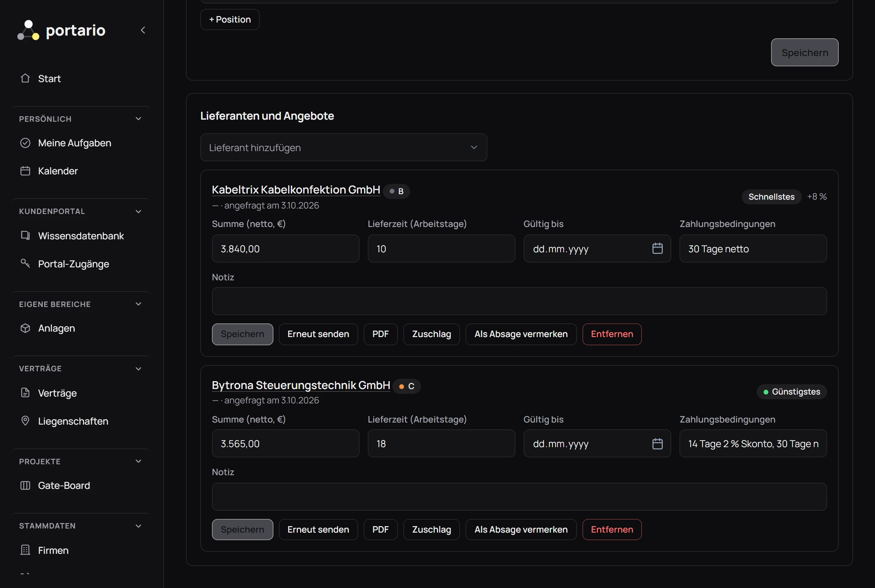Click the Kalender sidebar icon
The height and width of the screenshot is (588, 875).
click(25, 171)
